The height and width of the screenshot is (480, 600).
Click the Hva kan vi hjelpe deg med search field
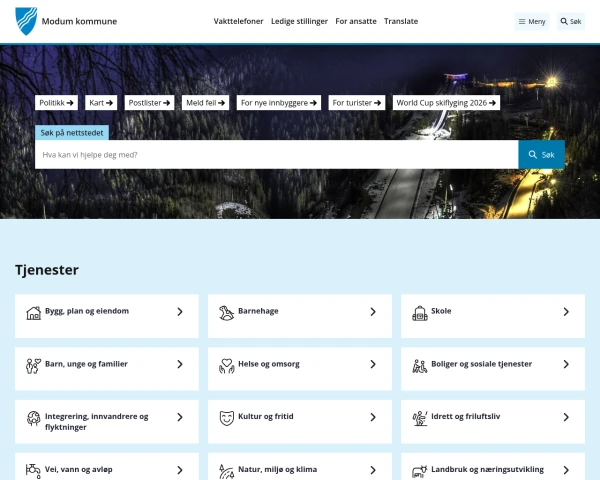(277, 154)
